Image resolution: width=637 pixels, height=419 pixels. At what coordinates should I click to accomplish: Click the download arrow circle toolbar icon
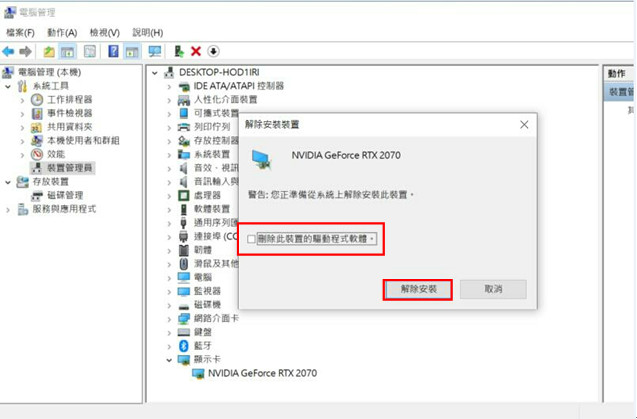pos(213,51)
